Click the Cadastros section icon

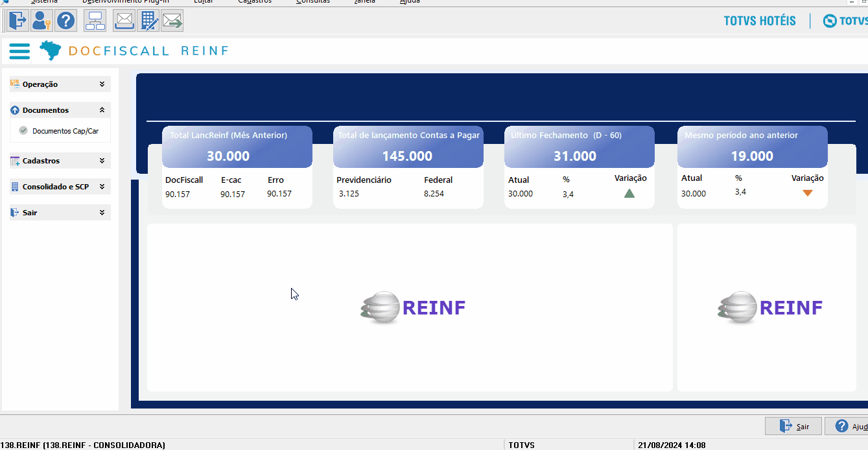pyautogui.click(x=16, y=160)
